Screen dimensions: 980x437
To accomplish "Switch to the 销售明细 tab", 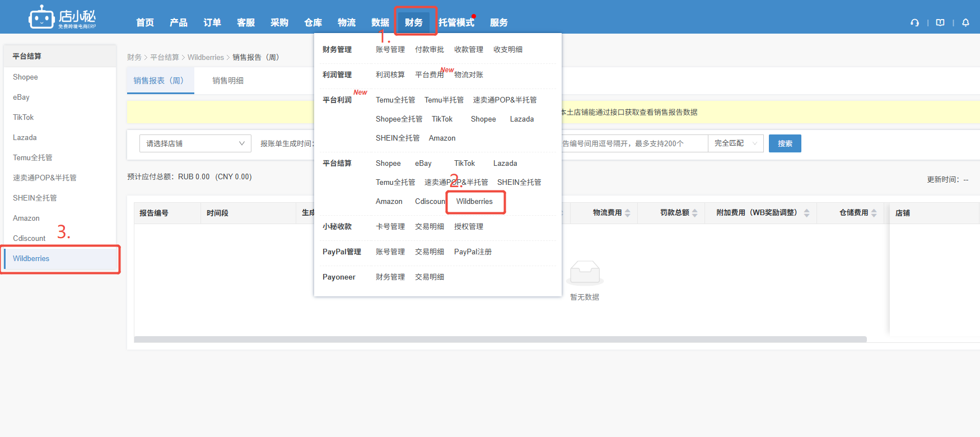I will click(228, 81).
